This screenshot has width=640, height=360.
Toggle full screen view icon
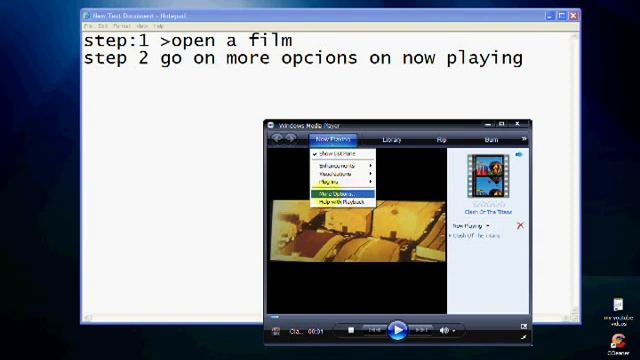pos(524,326)
